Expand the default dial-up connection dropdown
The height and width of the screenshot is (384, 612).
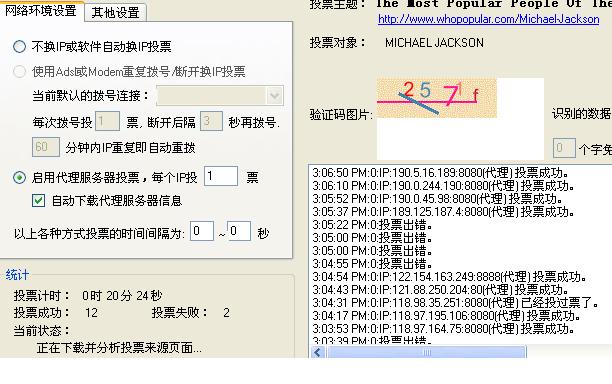(x=274, y=96)
